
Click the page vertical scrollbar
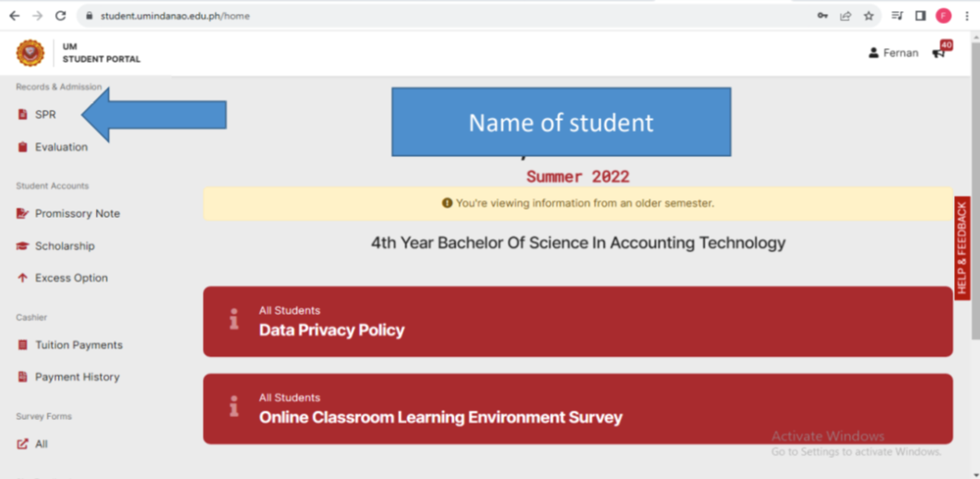tap(975, 187)
